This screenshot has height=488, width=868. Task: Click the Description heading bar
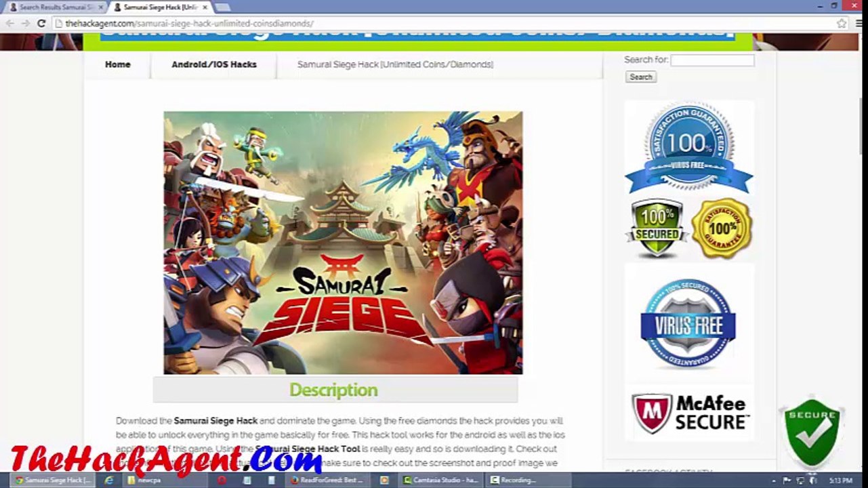click(x=335, y=390)
